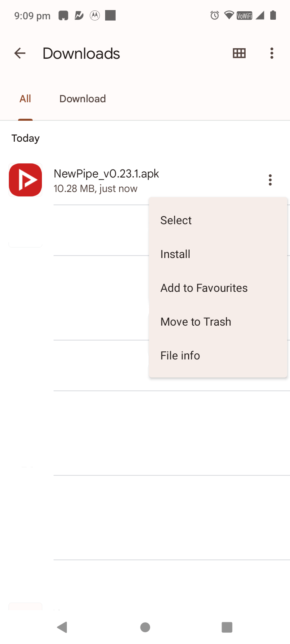Install the NewPipe APK
290x644 pixels.
pos(175,254)
